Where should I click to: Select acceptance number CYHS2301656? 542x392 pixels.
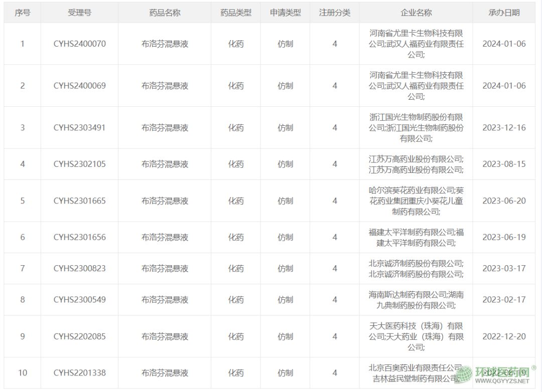pyautogui.click(x=79, y=238)
